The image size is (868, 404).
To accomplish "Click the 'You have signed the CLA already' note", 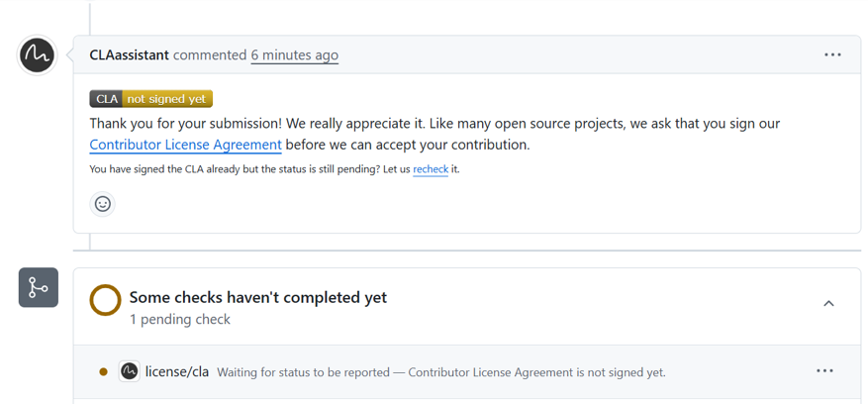I will tap(274, 169).
